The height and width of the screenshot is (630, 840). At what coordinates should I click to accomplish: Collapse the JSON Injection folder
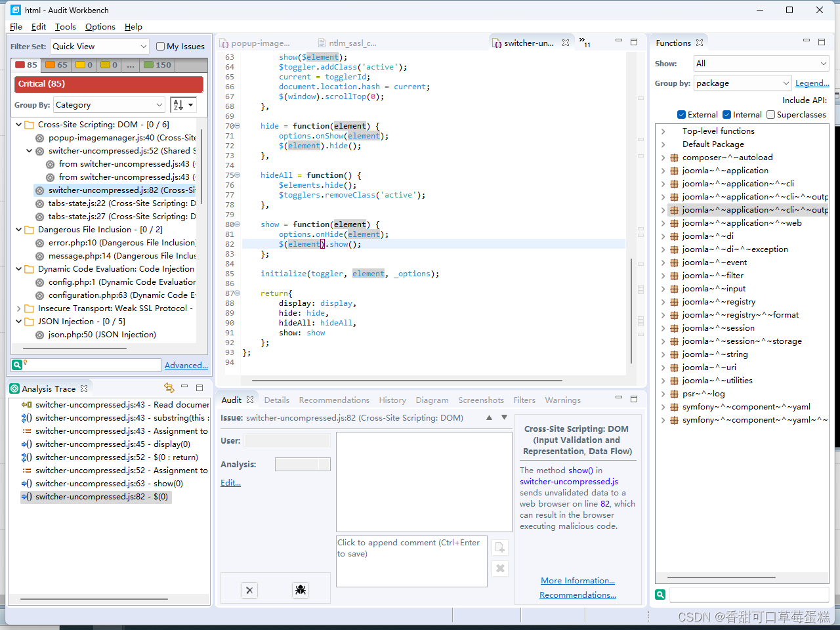tap(18, 322)
